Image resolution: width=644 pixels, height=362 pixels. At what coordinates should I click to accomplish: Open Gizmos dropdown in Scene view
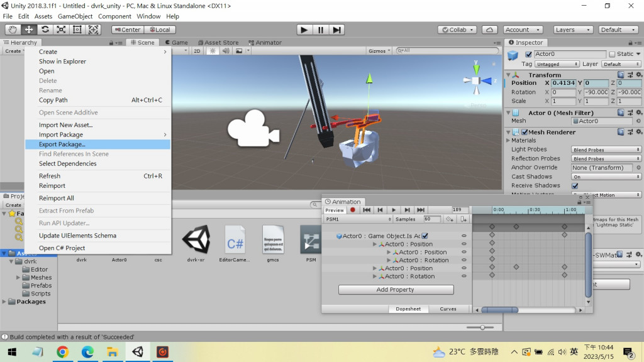[x=379, y=51]
